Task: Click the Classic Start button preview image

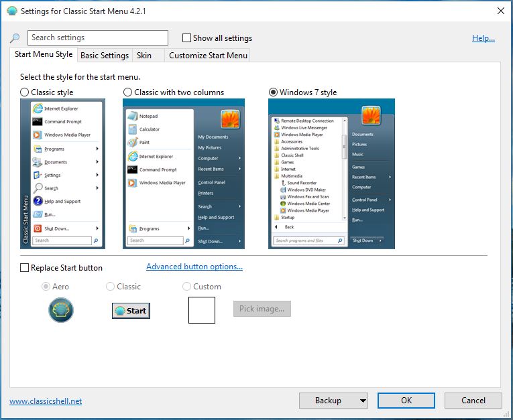Action: pyautogui.click(x=131, y=311)
